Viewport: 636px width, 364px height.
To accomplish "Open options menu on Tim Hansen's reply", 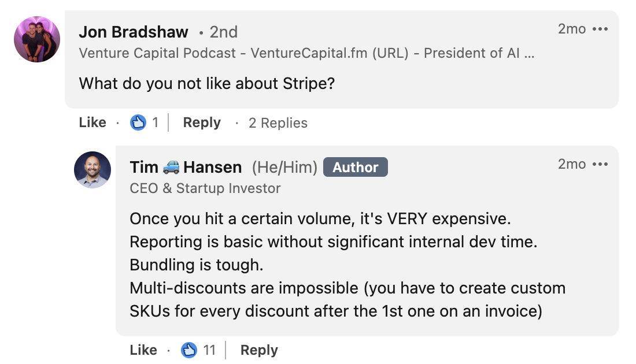I will [601, 164].
